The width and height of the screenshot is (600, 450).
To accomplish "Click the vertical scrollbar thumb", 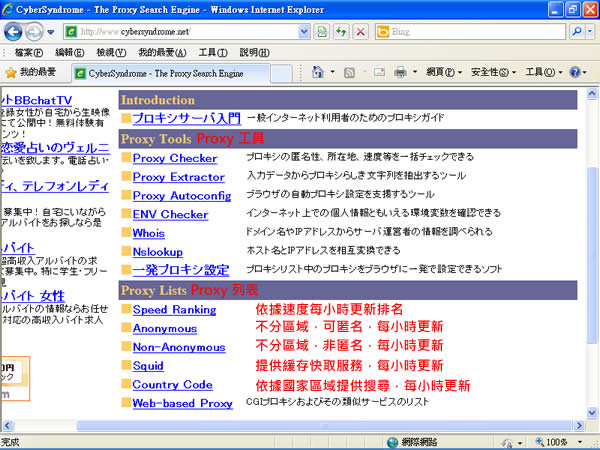I will (592, 254).
